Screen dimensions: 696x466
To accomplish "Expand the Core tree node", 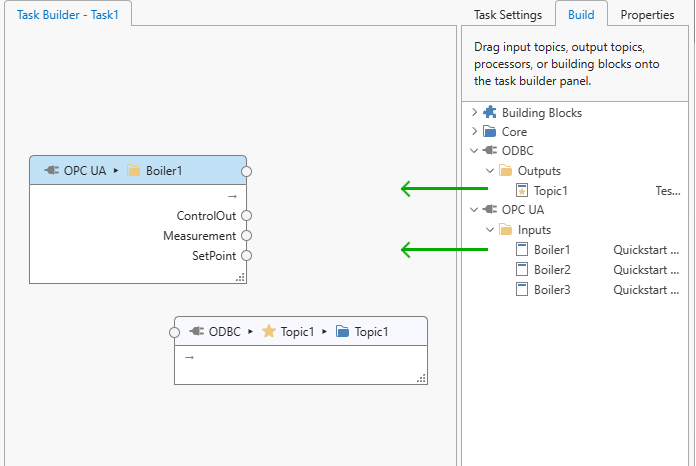I will tap(474, 132).
